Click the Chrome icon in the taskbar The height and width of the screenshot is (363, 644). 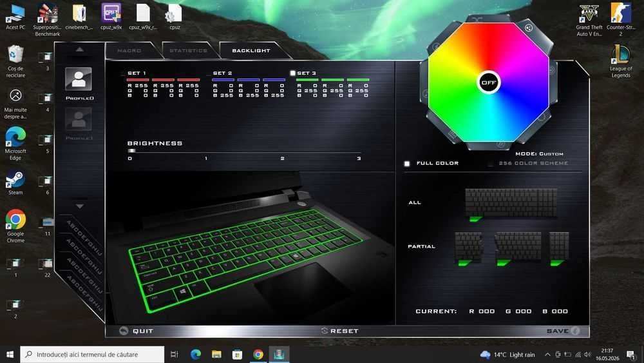(x=258, y=354)
